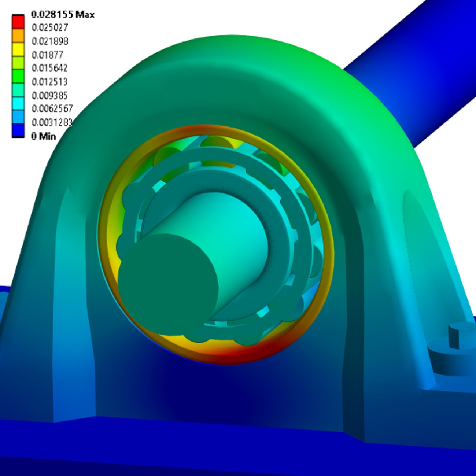Click the 0.021898 legend value
Screen dimensions: 476x476
pyautogui.click(x=50, y=41)
